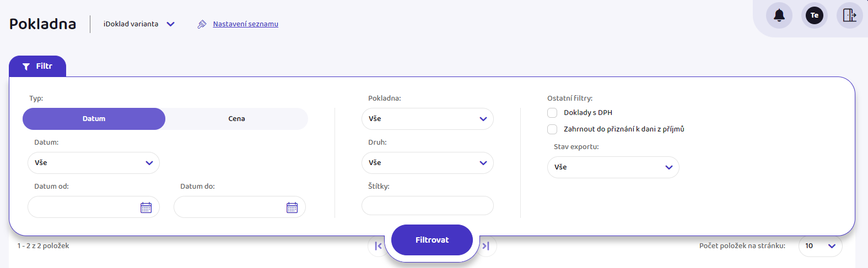Click the pencil icon beside Nastavení seznamu

(202, 24)
